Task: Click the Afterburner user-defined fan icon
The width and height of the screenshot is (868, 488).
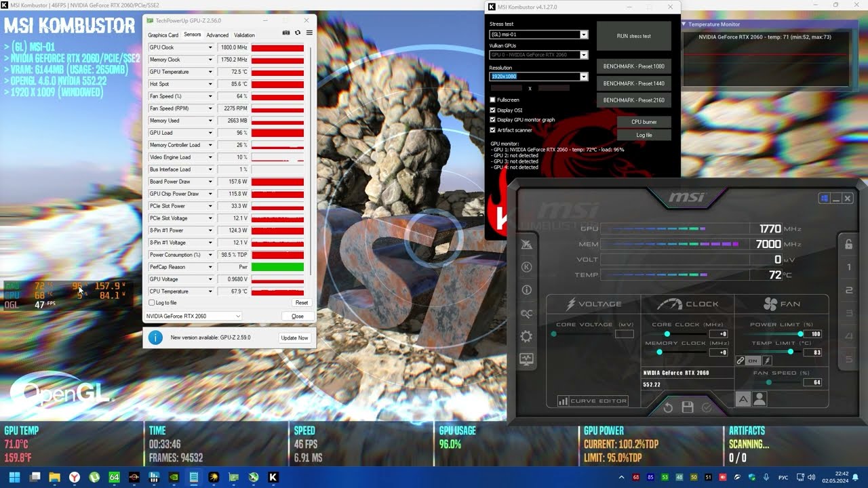Action: click(x=759, y=400)
